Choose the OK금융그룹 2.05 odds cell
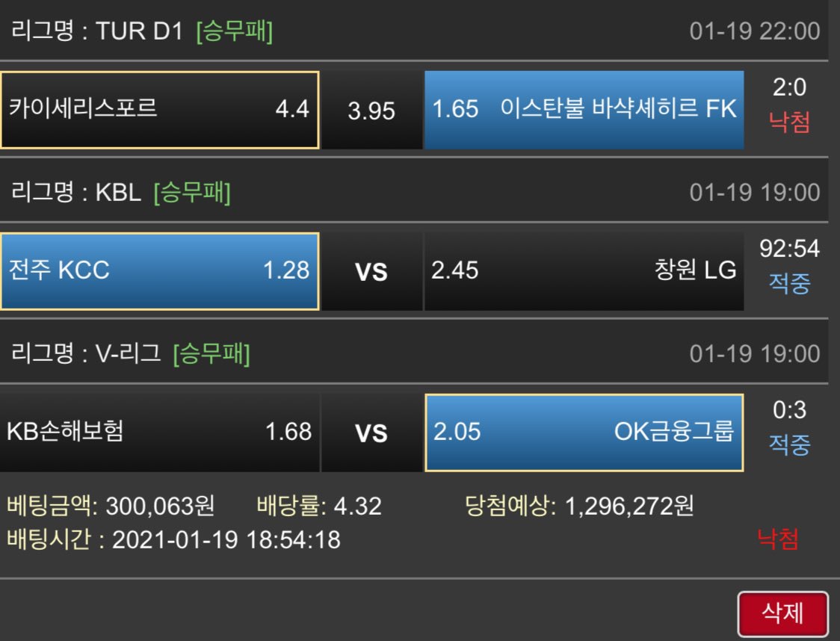 pos(584,432)
